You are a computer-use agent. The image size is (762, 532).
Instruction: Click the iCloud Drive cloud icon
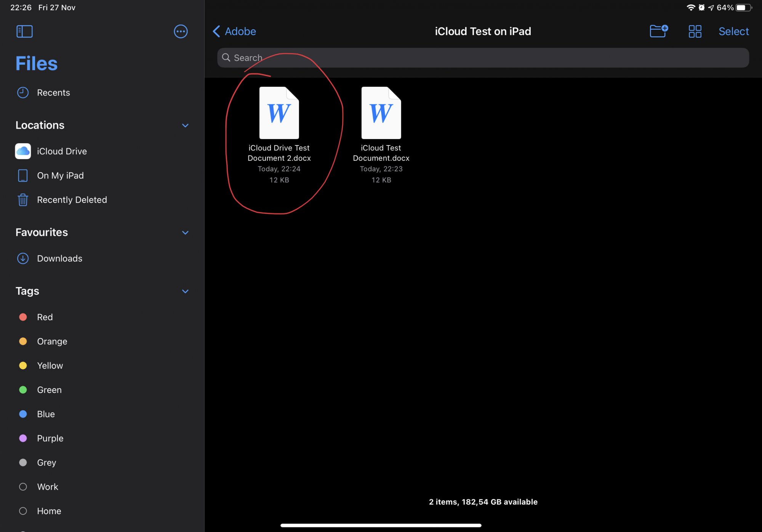23,151
